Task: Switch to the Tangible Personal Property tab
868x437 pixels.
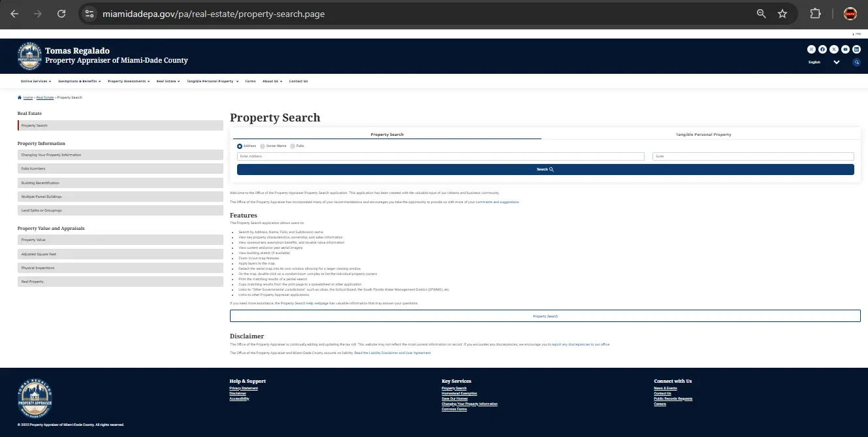Action: [x=703, y=135]
